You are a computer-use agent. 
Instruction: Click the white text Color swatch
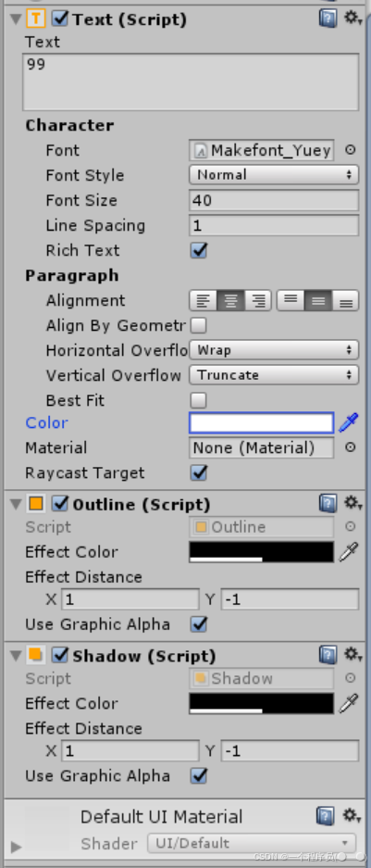click(x=262, y=423)
